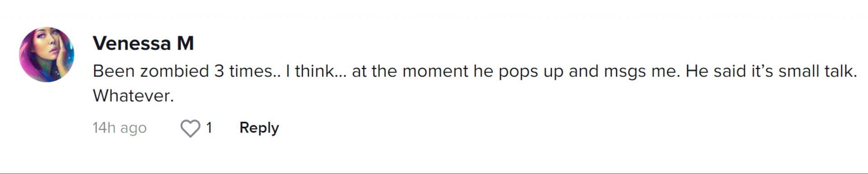
Task: Visit the commenter's profile via her name
Action: coord(143,43)
